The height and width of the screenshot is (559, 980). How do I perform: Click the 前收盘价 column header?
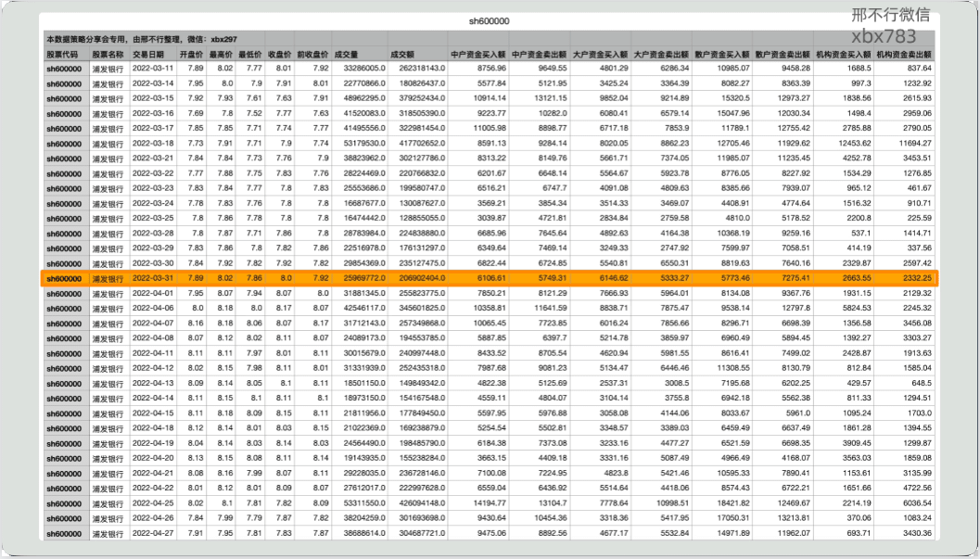click(x=312, y=55)
